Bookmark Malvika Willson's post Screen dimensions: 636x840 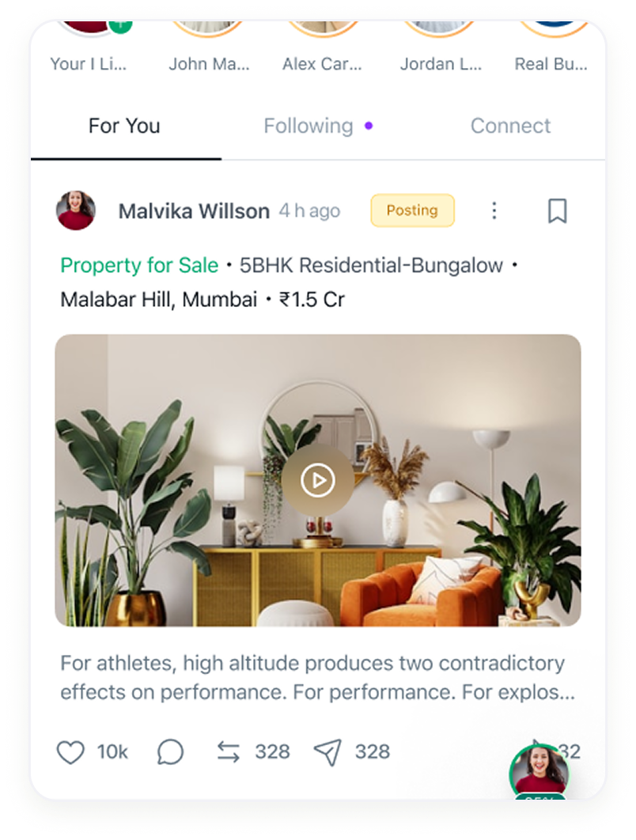coord(557,210)
